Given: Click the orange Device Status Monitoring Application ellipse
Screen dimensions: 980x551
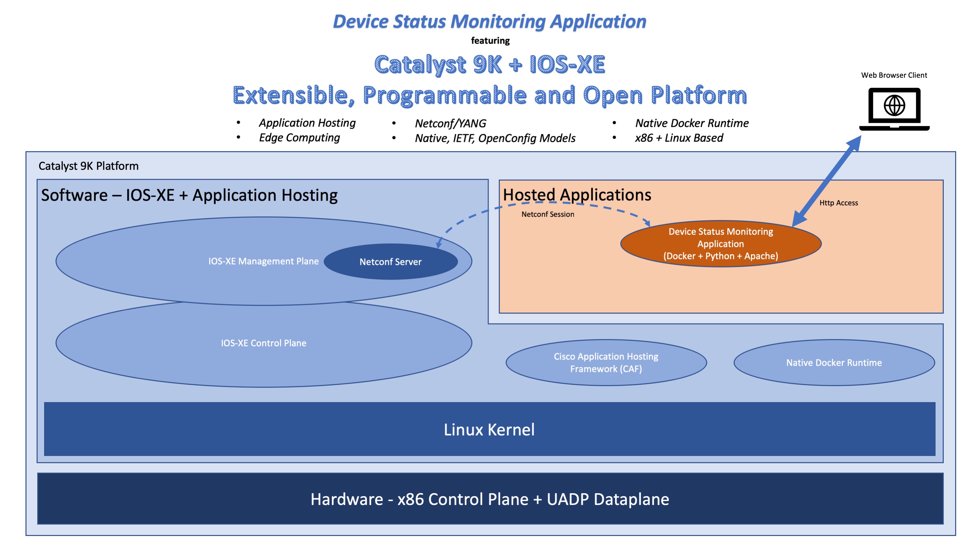Looking at the screenshot, I should [x=721, y=244].
